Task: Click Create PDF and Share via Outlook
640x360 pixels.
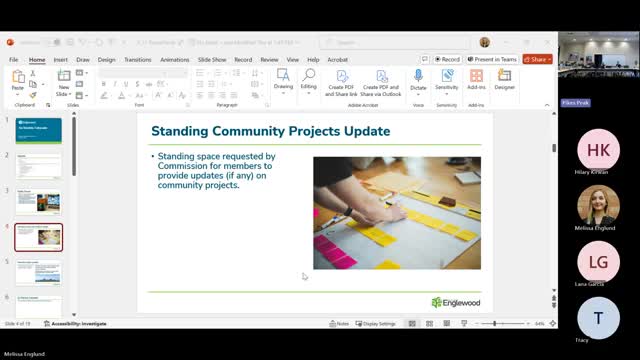Action: click(x=381, y=83)
